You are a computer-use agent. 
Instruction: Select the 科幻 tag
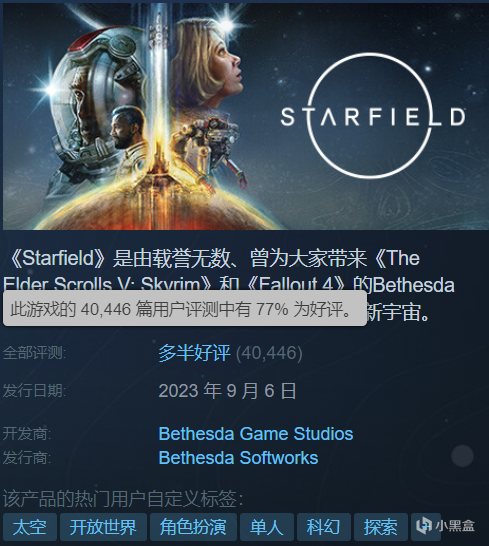pyautogui.click(x=324, y=526)
